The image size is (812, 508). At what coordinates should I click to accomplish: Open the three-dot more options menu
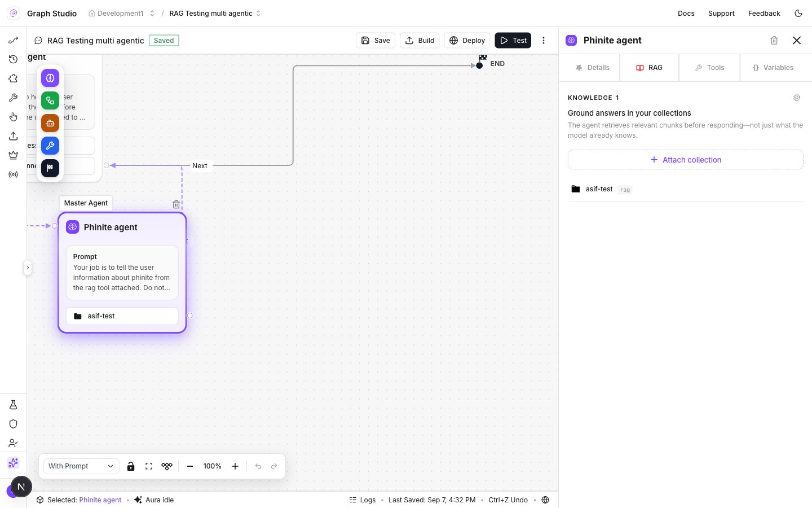544,41
